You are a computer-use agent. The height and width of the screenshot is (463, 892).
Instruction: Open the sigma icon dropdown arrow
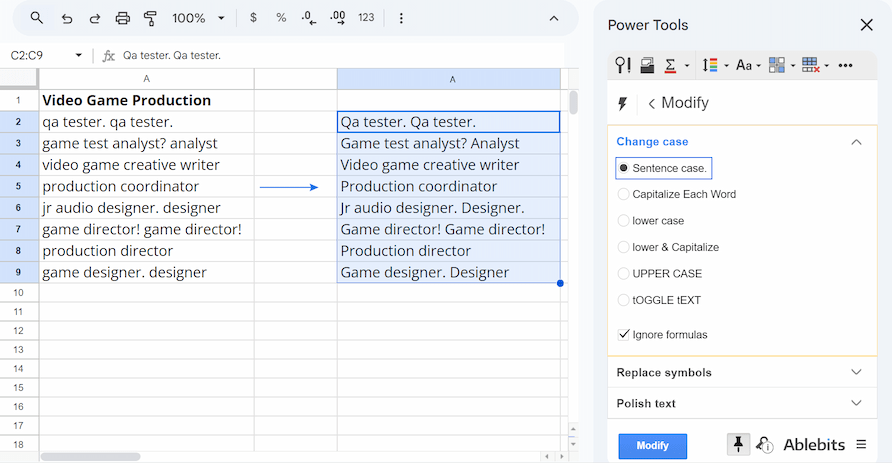coord(687,66)
